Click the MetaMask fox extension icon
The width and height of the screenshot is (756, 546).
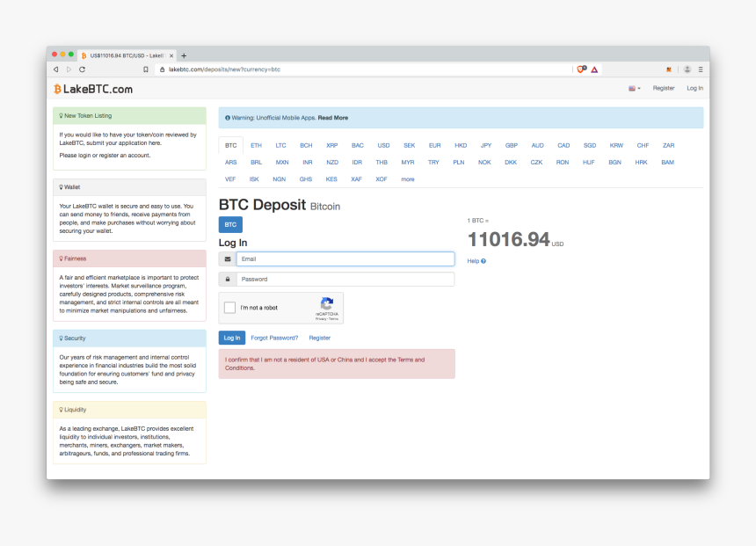(x=669, y=69)
